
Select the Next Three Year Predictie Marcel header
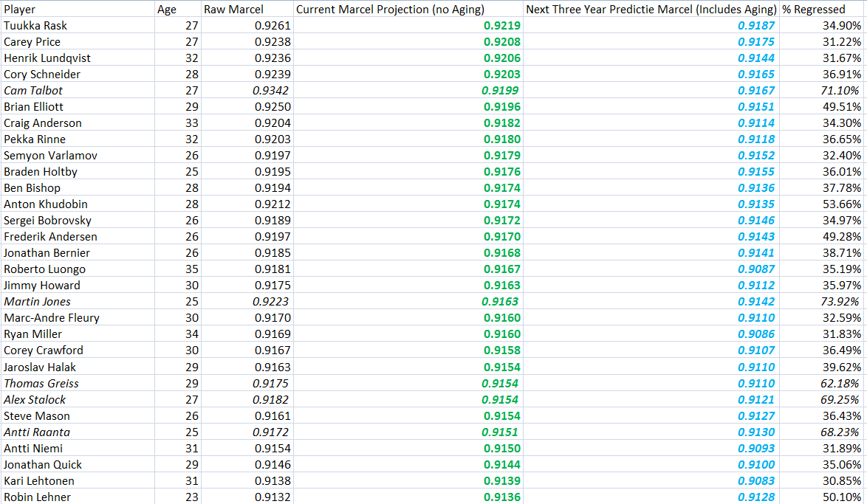click(651, 10)
